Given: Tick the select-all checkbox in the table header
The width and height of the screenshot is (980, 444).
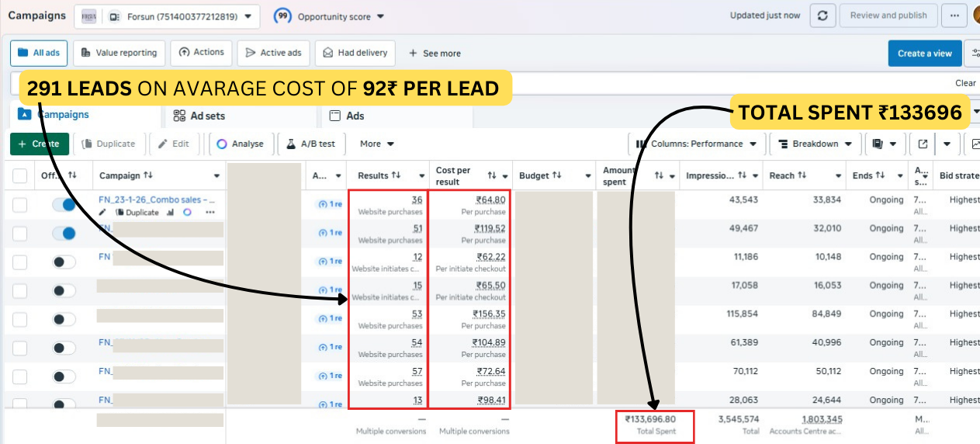Looking at the screenshot, I should [20, 175].
